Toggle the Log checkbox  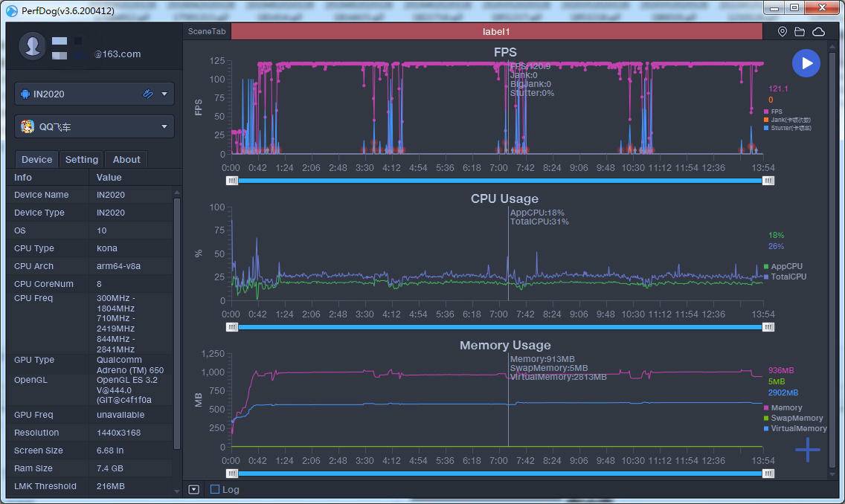tap(214, 489)
